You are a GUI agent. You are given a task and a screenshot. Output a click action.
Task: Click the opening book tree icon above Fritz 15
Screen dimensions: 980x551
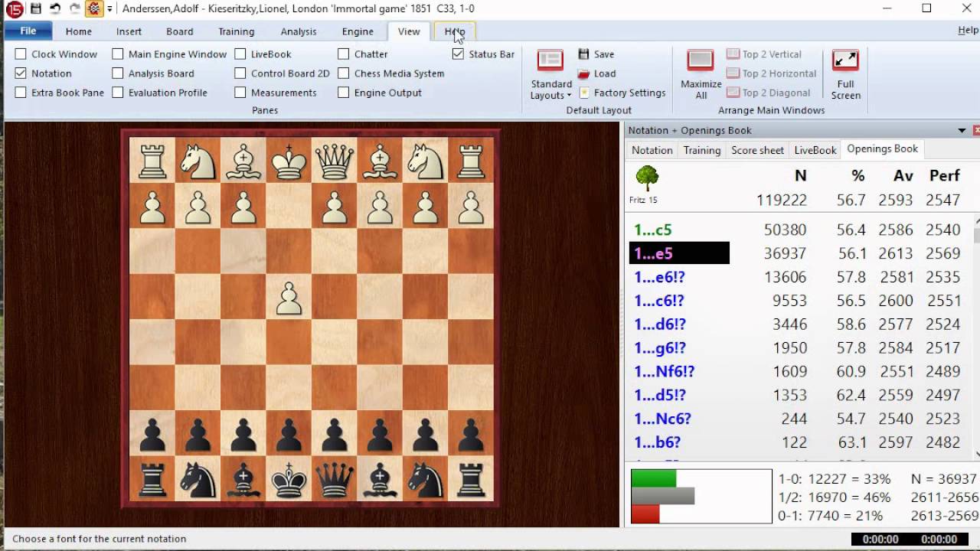point(647,179)
